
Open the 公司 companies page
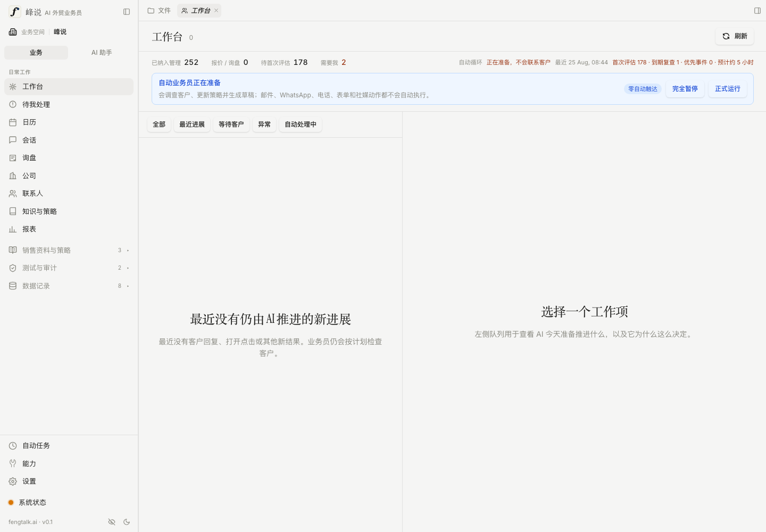pyautogui.click(x=69, y=176)
